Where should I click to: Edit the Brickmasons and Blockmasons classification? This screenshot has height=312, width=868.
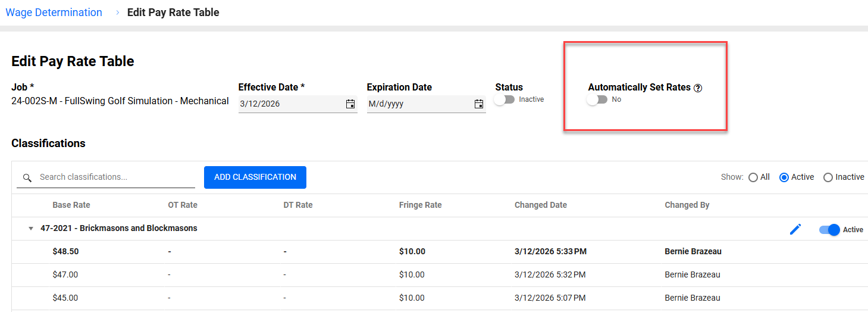795,229
